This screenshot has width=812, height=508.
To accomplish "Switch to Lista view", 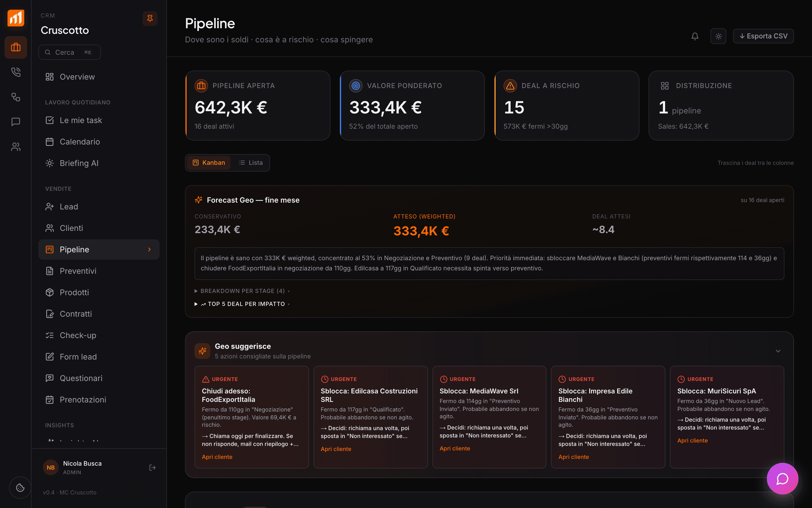I will [x=251, y=163].
